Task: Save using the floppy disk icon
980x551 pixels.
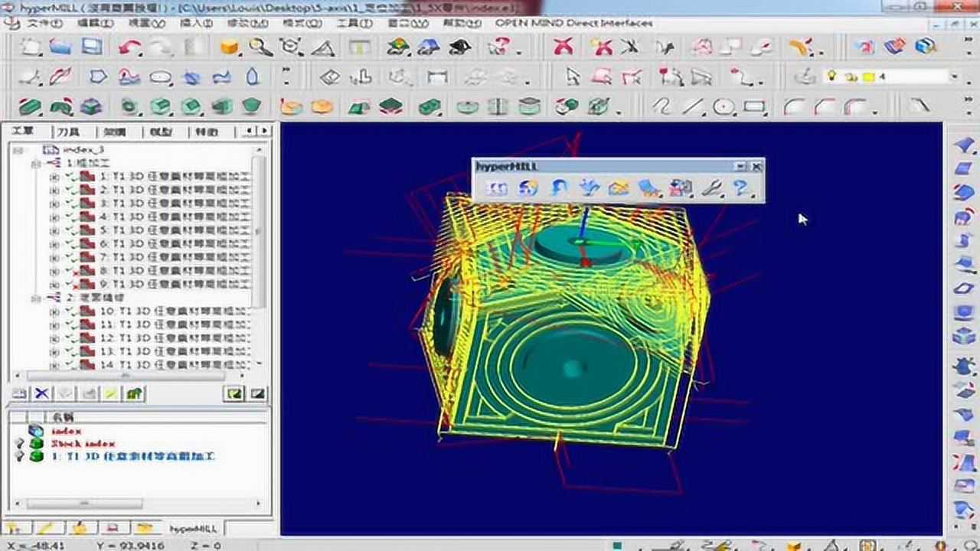Action: tap(92, 47)
